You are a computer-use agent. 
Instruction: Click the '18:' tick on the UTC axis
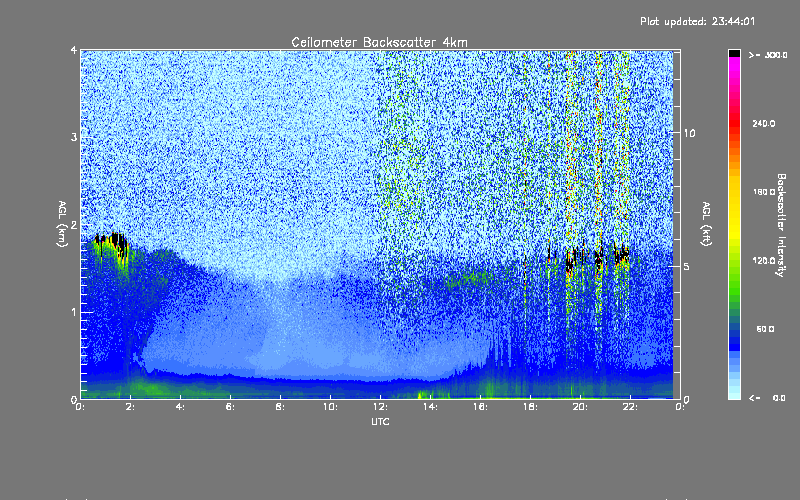(530, 407)
